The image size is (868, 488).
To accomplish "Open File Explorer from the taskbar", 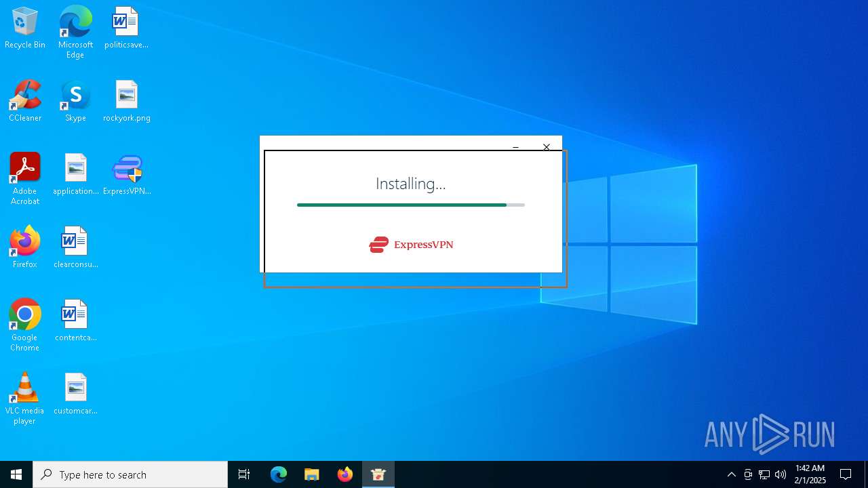I will click(312, 474).
